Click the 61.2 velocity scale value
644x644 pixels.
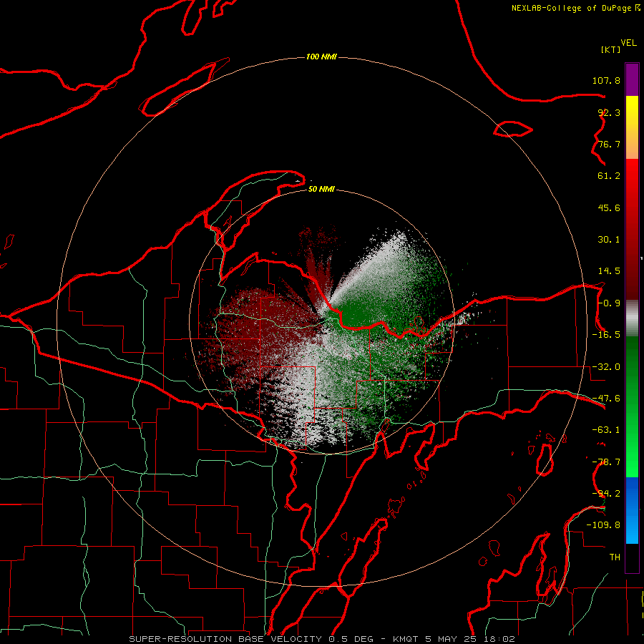pos(609,176)
